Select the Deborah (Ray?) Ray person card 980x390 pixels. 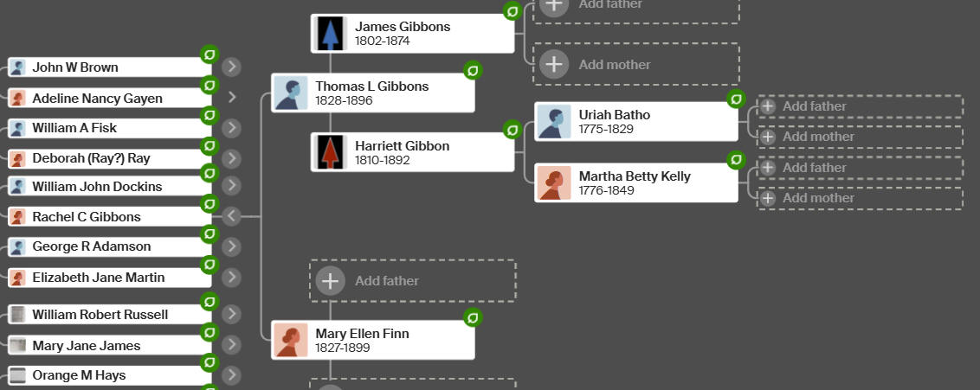(x=109, y=158)
